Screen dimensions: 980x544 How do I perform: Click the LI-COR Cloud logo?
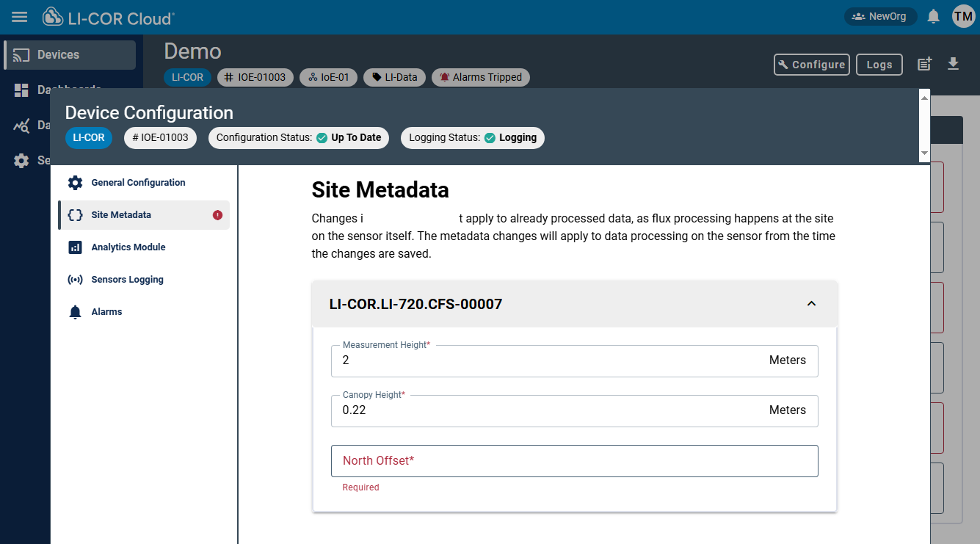109,18
